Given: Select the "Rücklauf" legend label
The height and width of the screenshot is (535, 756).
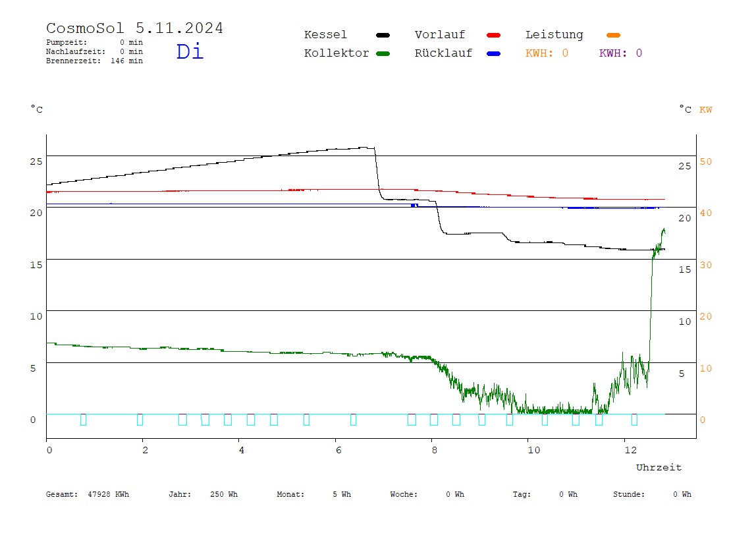Looking at the screenshot, I should coord(444,53).
